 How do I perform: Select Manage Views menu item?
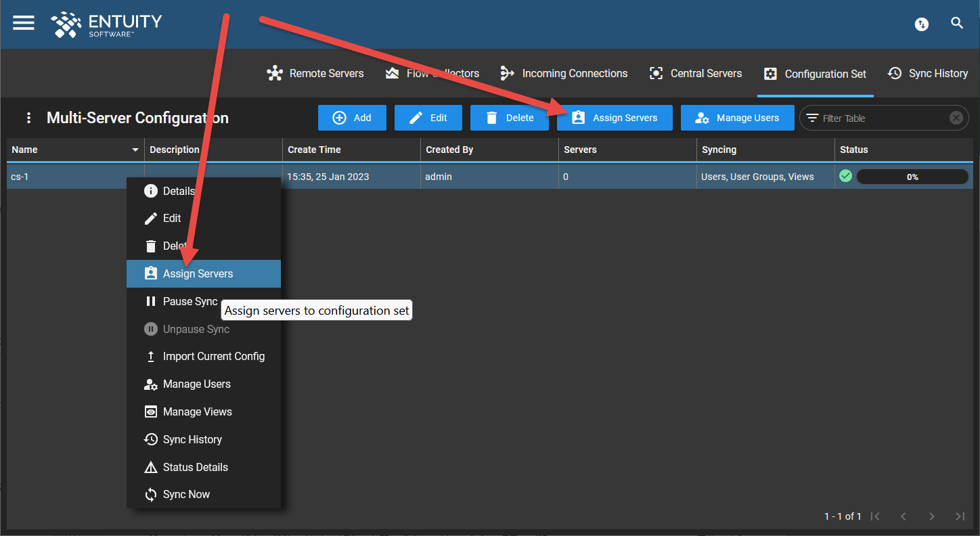[204, 411]
